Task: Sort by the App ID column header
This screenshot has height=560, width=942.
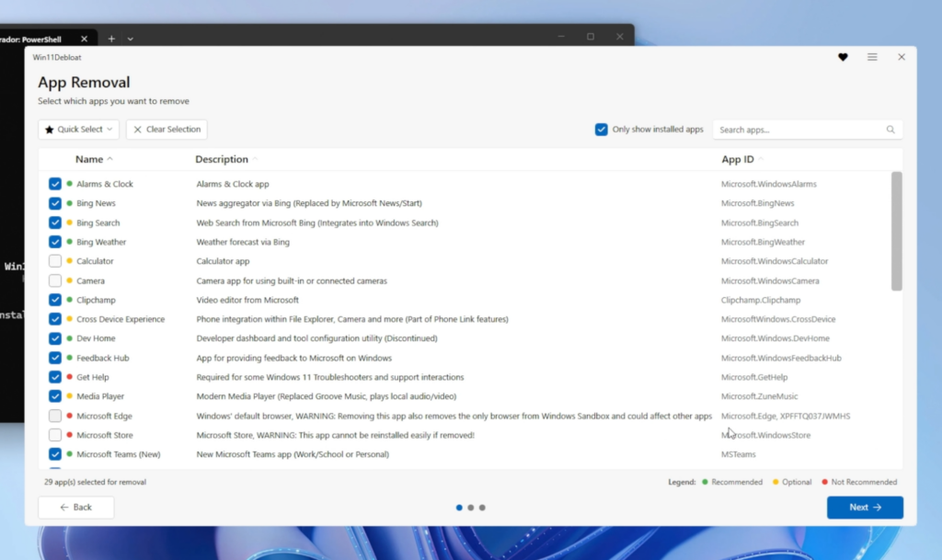Action: pos(738,159)
